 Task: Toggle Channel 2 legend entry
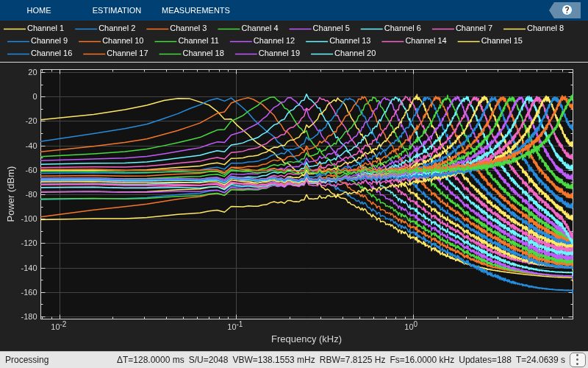[105, 28]
